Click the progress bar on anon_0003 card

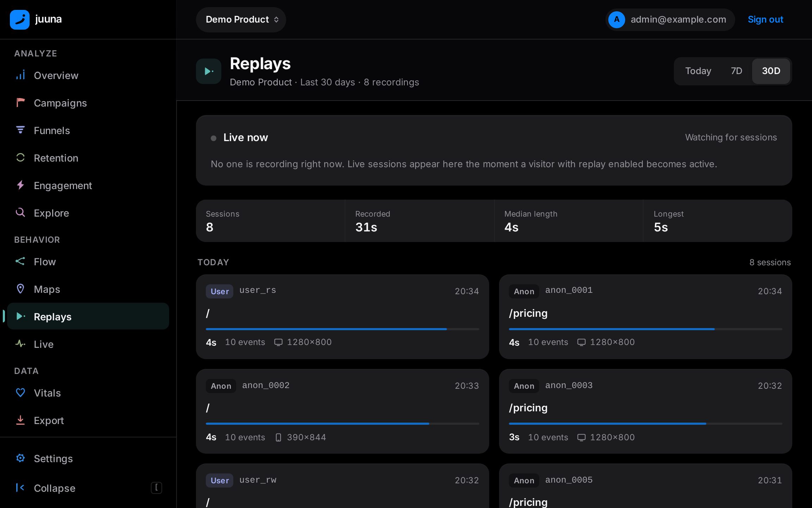click(646, 424)
